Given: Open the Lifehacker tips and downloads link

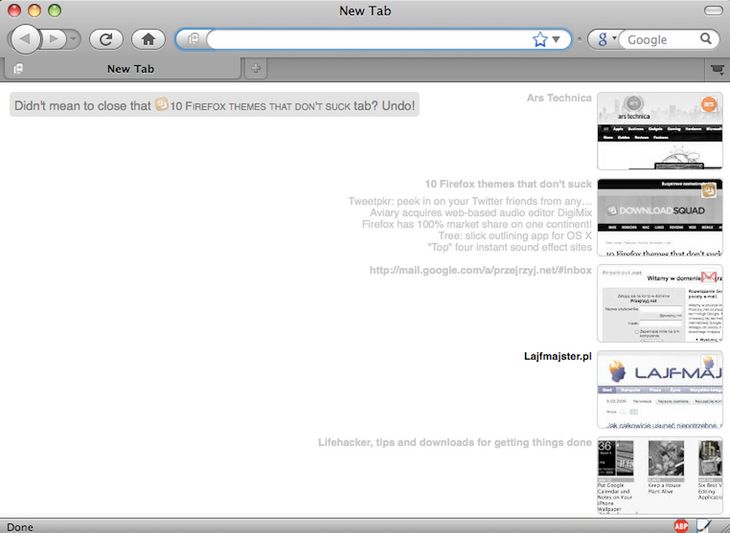Looking at the screenshot, I should (x=455, y=442).
